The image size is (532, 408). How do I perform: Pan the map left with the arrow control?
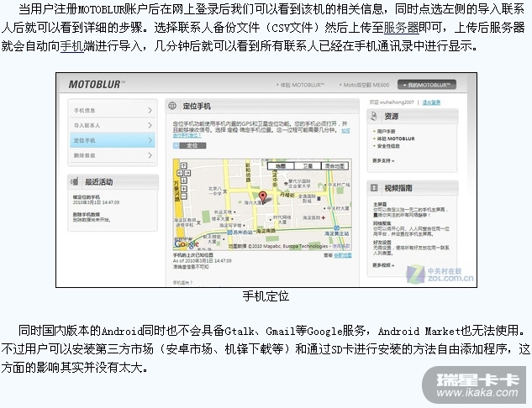coord(180,173)
